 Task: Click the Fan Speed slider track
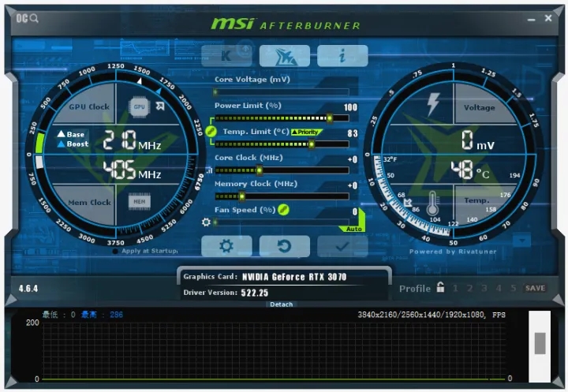(282, 222)
